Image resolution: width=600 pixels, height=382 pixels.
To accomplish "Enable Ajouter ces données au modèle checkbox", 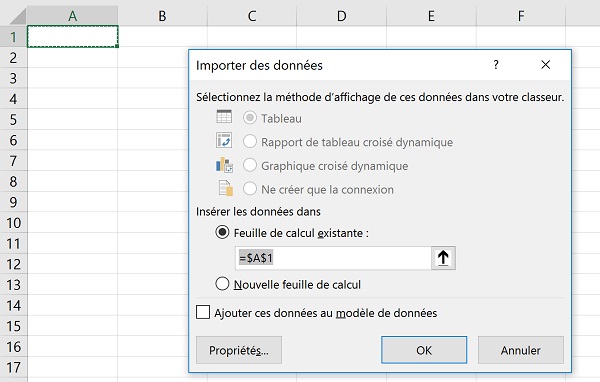I will pos(203,312).
